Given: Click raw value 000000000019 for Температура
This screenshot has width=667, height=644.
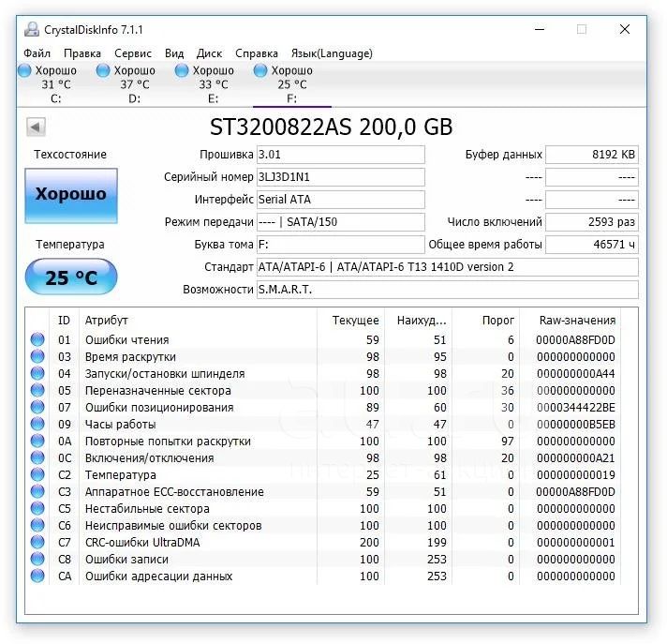Looking at the screenshot, I should pyautogui.click(x=575, y=475).
